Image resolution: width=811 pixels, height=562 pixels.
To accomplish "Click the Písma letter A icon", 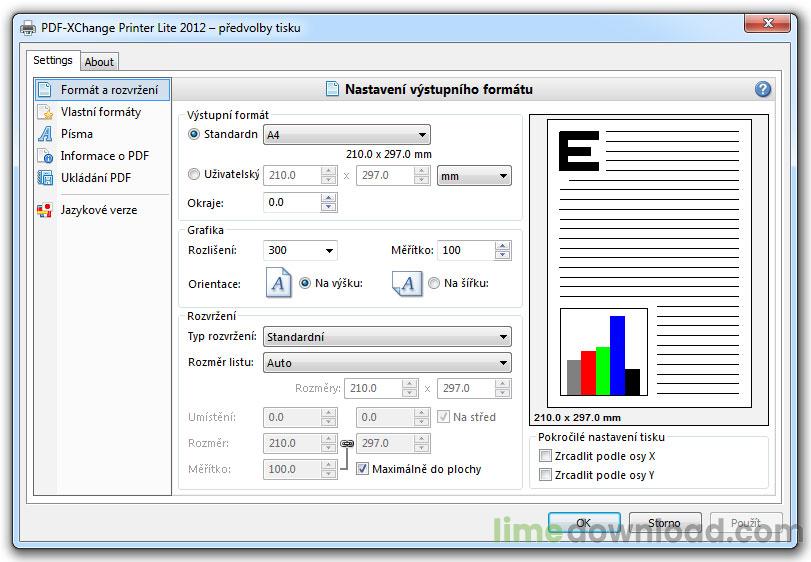I will coord(45,134).
